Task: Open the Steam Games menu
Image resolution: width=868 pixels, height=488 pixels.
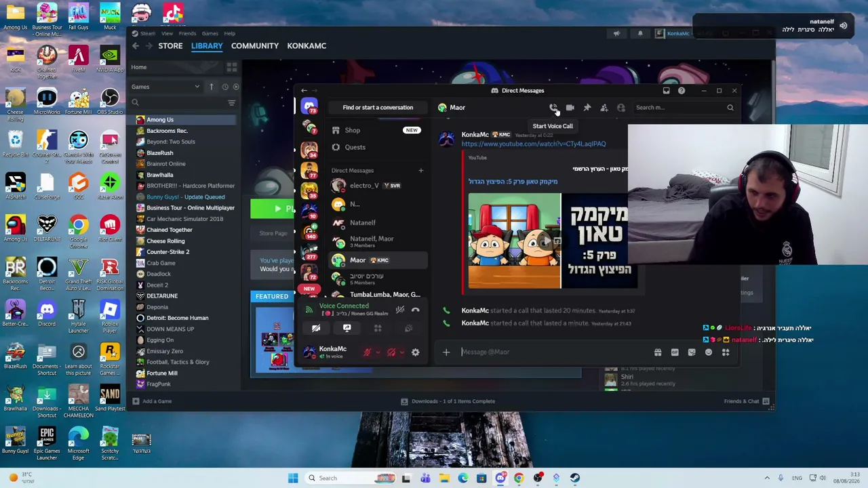Action: (210, 33)
